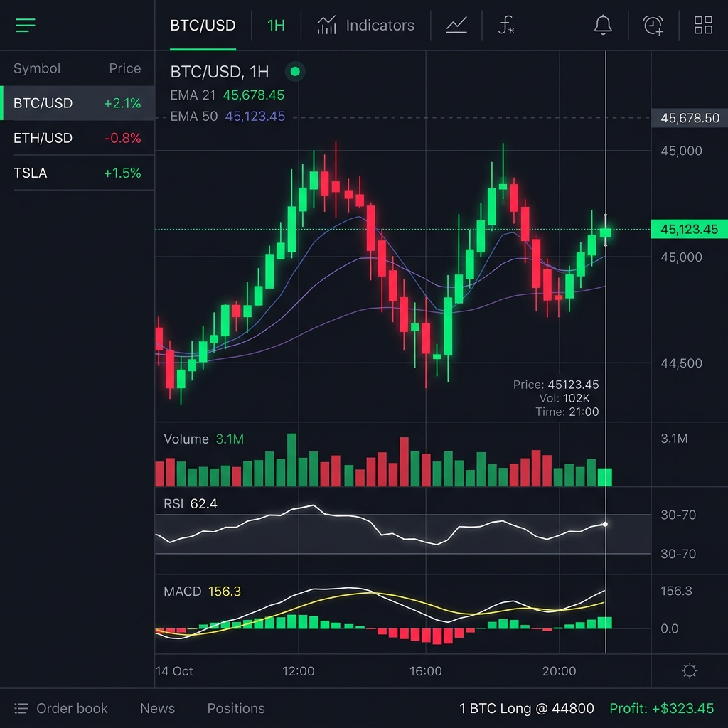Click the BTC/USD, 1H chart title
728x728 pixels.
point(219,72)
